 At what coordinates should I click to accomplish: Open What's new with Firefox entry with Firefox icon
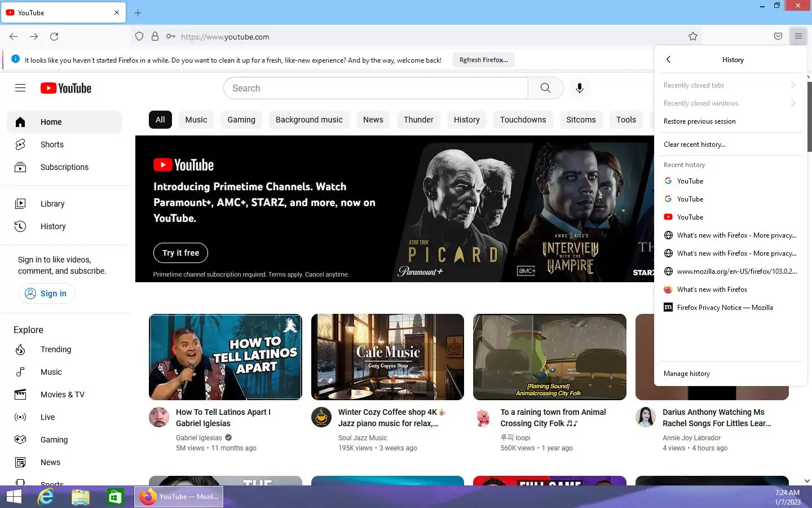tap(730, 290)
